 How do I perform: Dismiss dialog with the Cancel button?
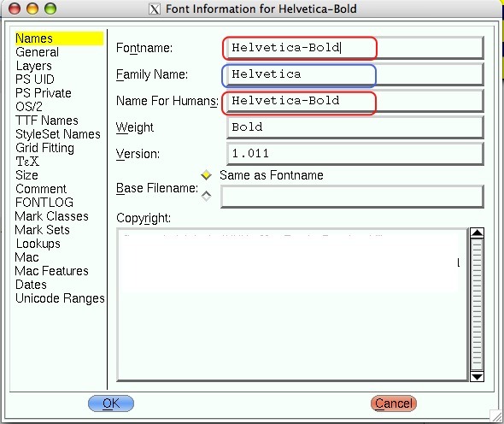click(x=394, y=403)
